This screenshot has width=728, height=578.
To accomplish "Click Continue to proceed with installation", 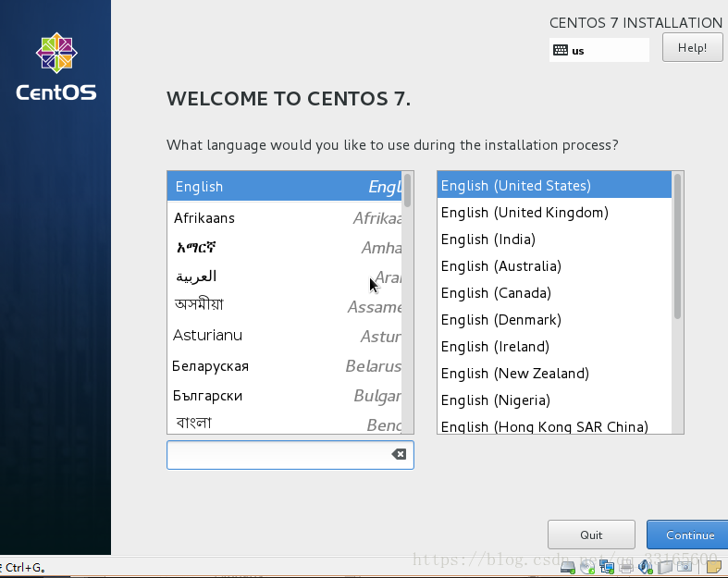I will (687, 535).
